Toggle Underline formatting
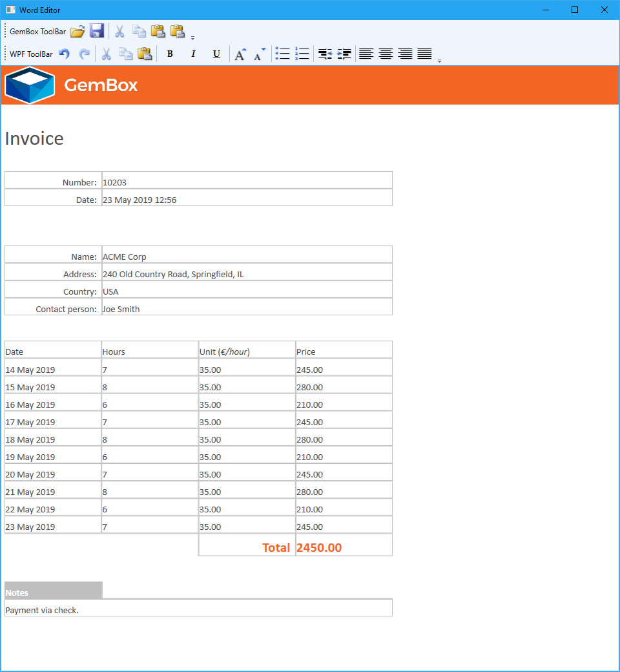 [216, 54]
